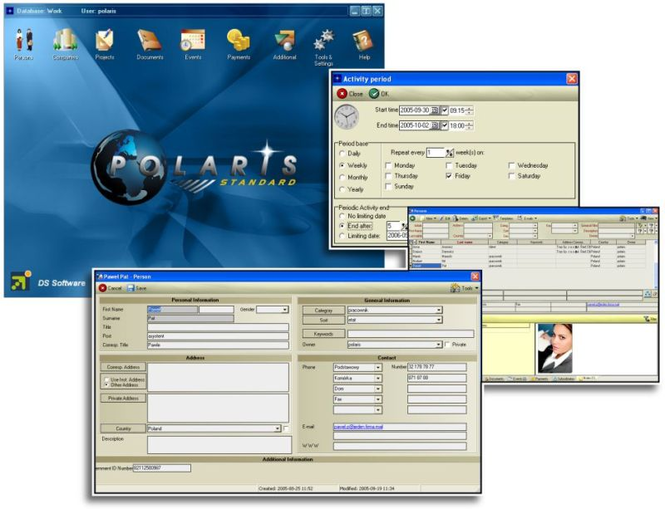Viewport: 665px width, 509px height.
Task: Click Export icon in Persons list toolbar
Action: [x=475, y=218]
